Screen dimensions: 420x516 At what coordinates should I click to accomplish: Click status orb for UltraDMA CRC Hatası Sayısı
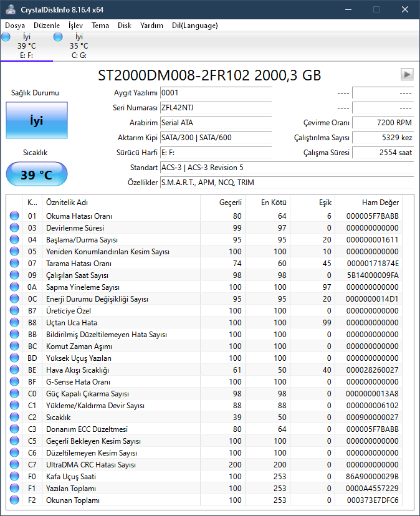(14, 465)
